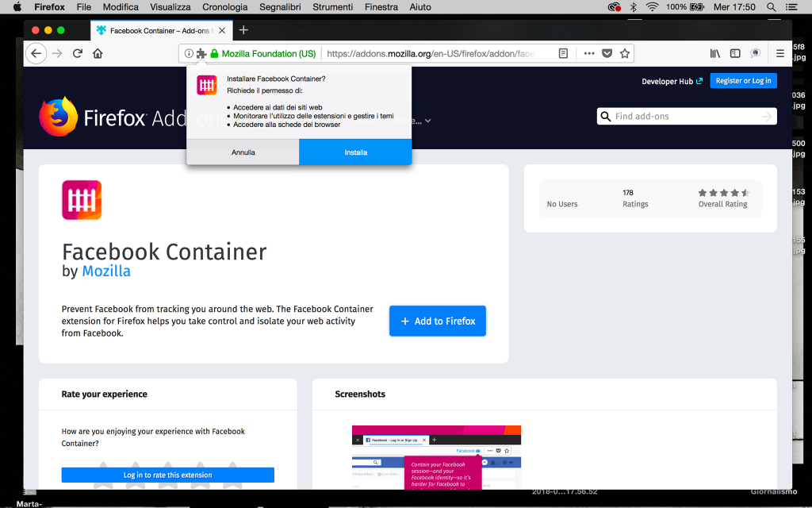Save the page to Pocket
This screenshot has width=812, height=508.
[x=607, y=53]
